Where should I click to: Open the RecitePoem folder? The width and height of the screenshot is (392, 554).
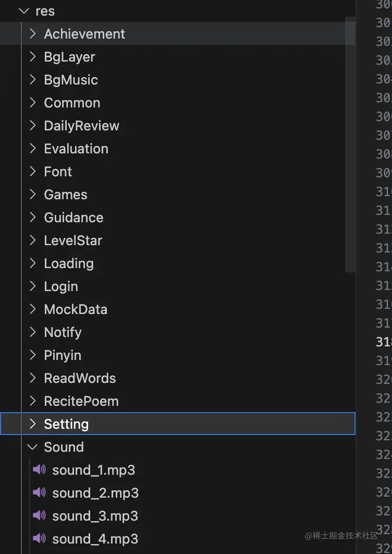coord(81,401)
